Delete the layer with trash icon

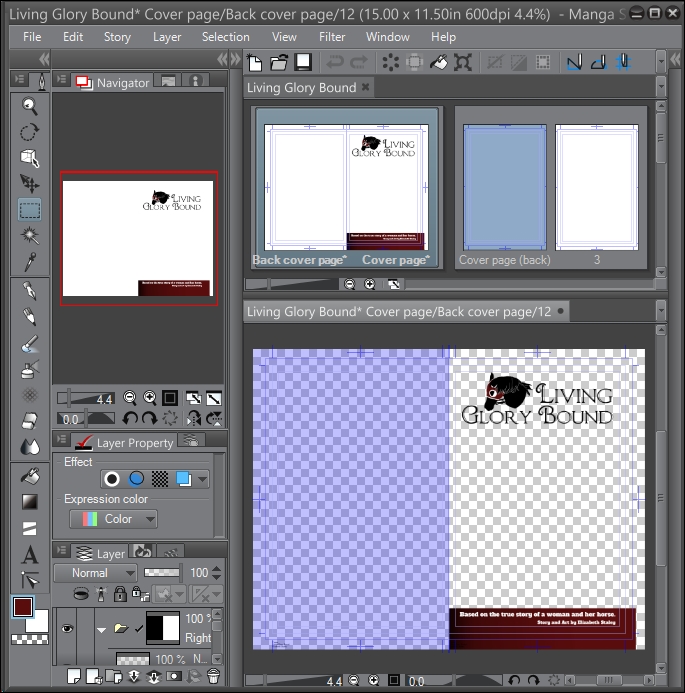coord(213,676)
